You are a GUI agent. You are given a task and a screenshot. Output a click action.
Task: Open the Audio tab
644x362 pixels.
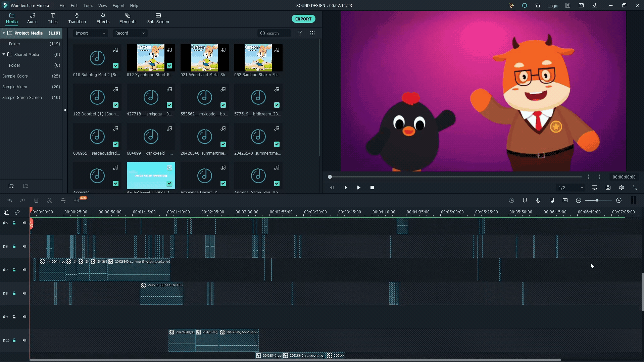(x=32, y=18)
